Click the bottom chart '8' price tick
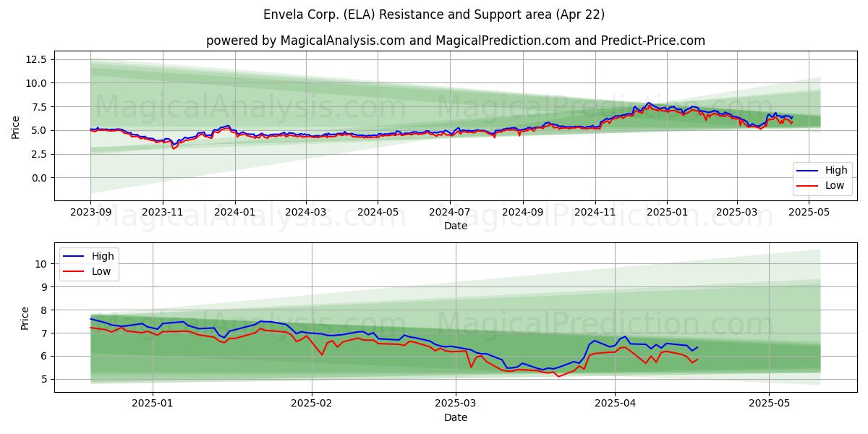868x434 pixels. pyautogui.click(x=46, y=310)
